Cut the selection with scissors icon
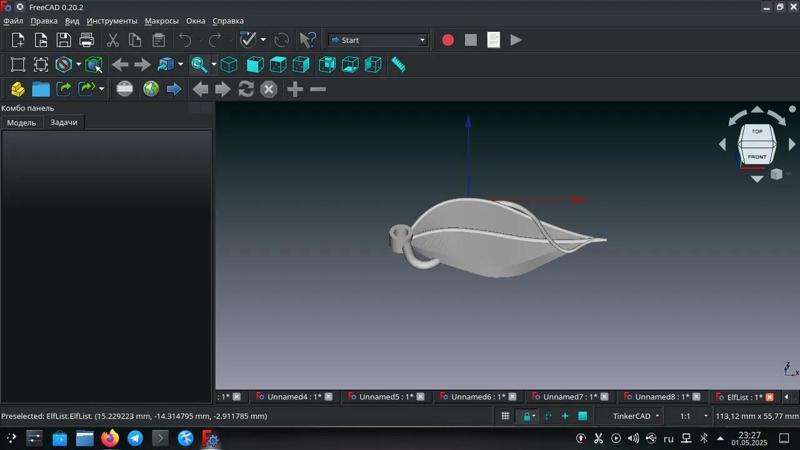This screenshot has height=450, width=800. coord(112,40)
